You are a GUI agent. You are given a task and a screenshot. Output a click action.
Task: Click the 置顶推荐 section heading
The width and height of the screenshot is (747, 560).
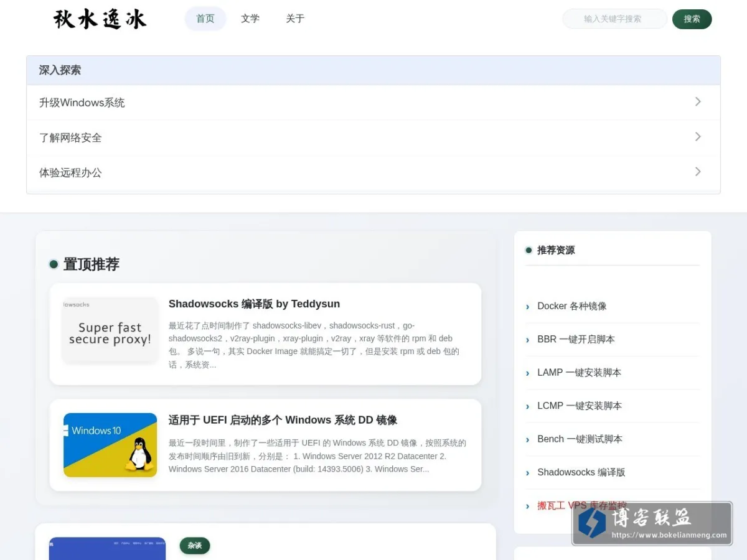tap(91, 264)
